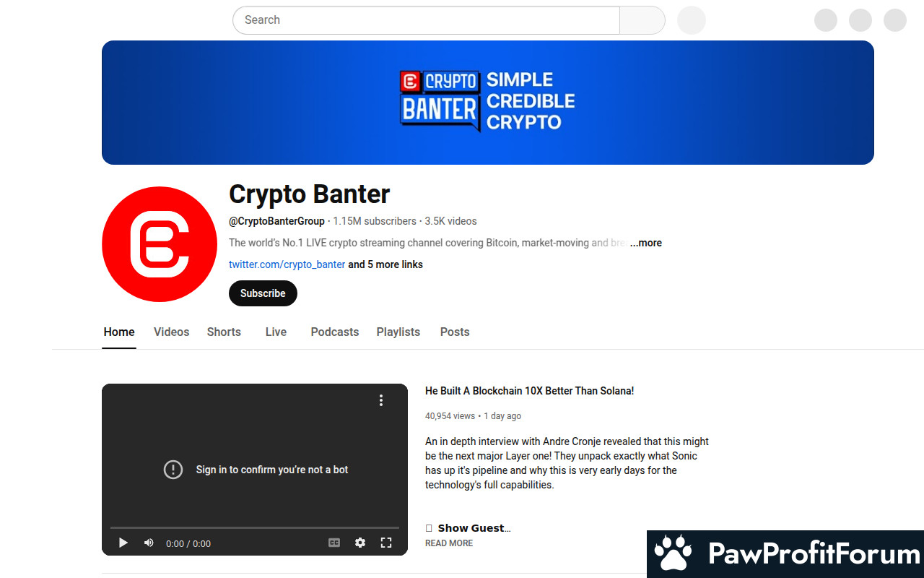Open the He Built A Blockchain video title

point(530,391)
